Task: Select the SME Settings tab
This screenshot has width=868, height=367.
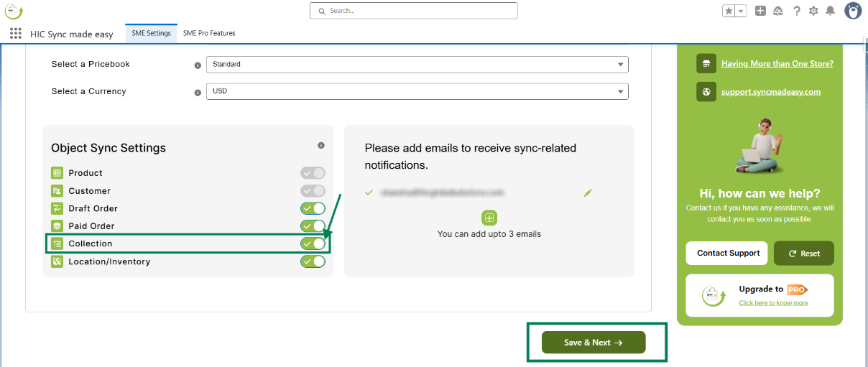Action: pyautogui.click(x=151, y=33)
